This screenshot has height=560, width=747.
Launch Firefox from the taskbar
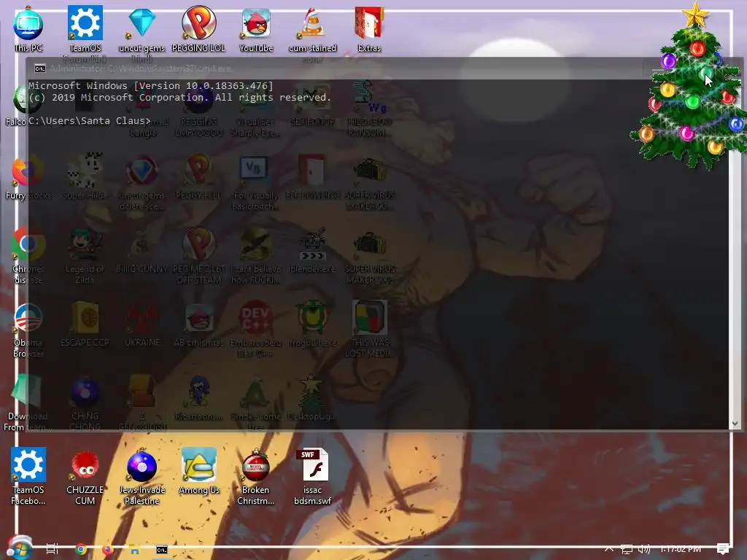point(108,550)
